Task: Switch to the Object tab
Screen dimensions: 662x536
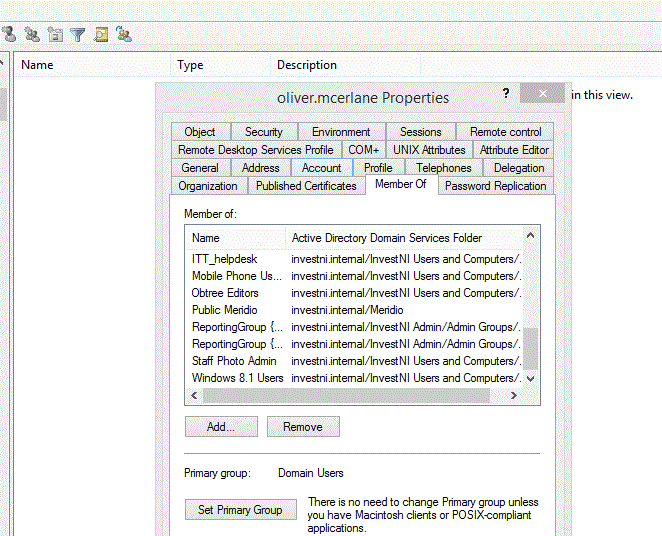Action: point(200,132)
